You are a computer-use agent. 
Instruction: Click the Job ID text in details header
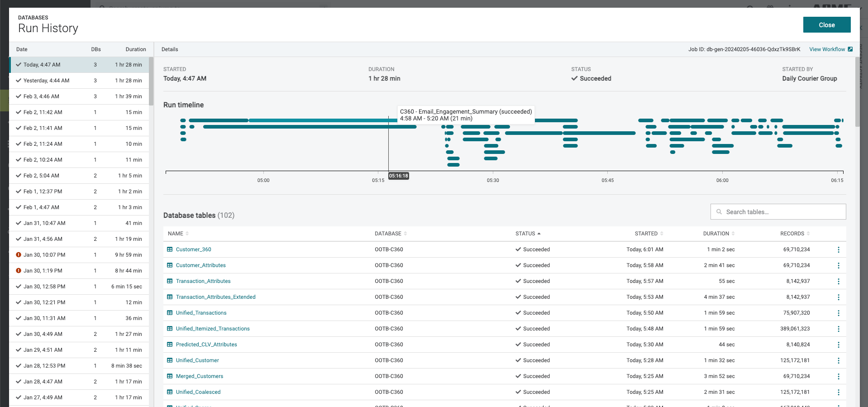click(x=744, y=49)
